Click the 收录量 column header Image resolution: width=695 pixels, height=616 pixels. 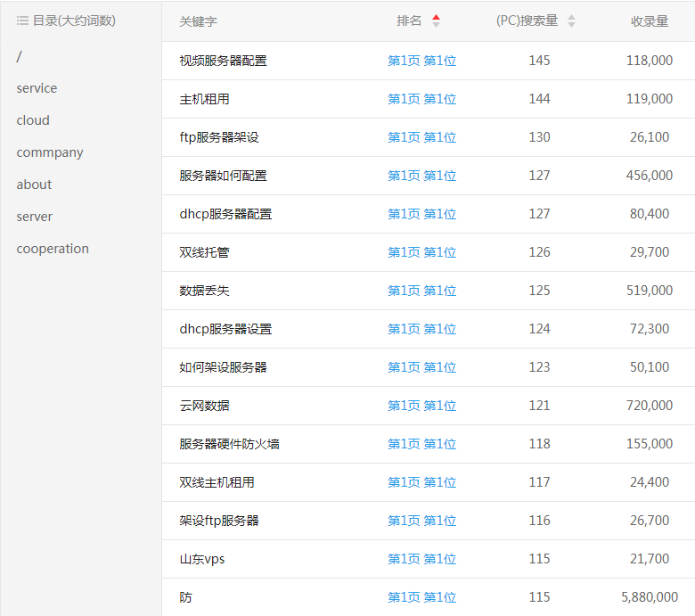pyautogui.click(x=649, y=21)
